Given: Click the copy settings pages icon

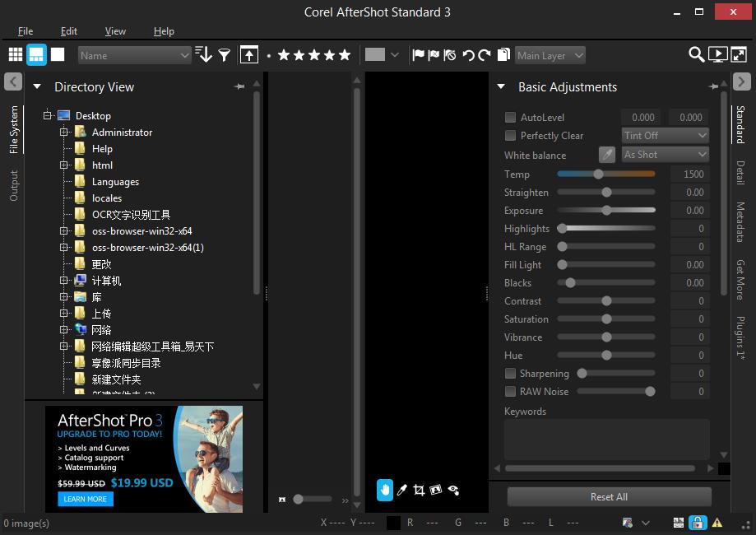Looking at the screenshot, I should point(503,54).
